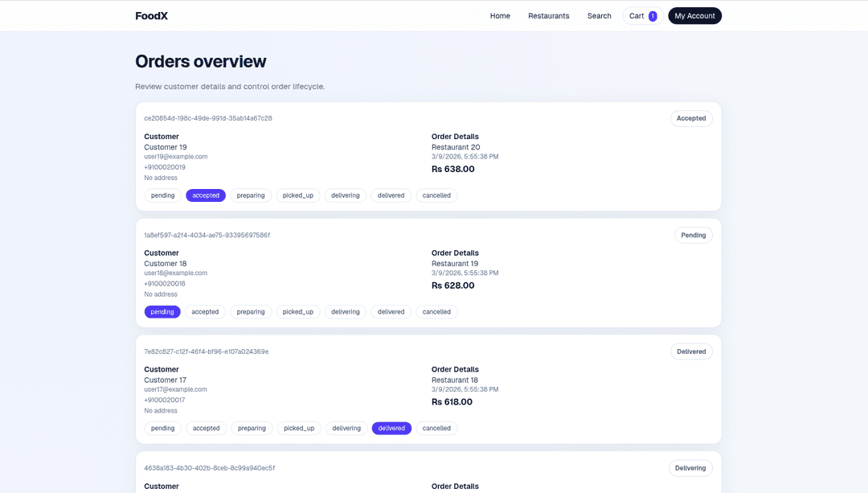Click user17@example.com email link
Screen dimensions: 868x493
(x=175, y=389)
